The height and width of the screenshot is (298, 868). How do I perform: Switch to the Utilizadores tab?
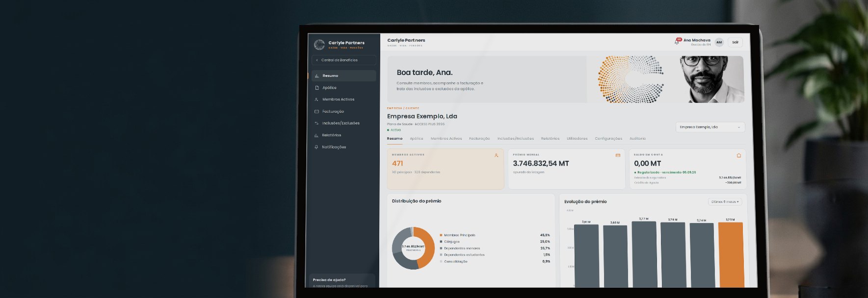tap(577, 139)
